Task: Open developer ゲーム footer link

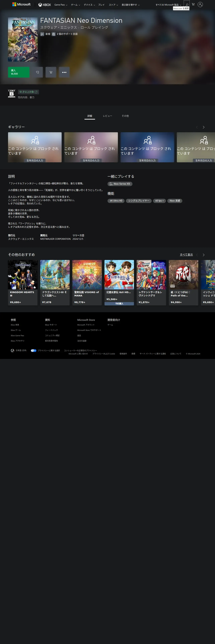Action: [110, 325]
